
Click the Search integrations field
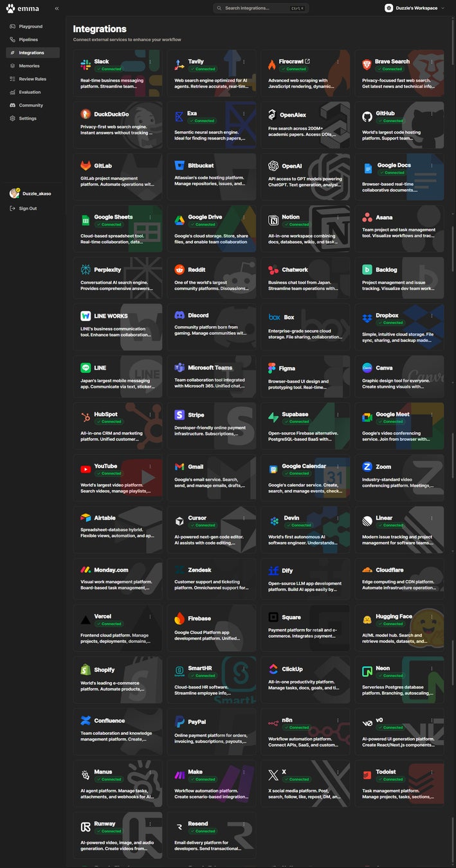[260, 8]
